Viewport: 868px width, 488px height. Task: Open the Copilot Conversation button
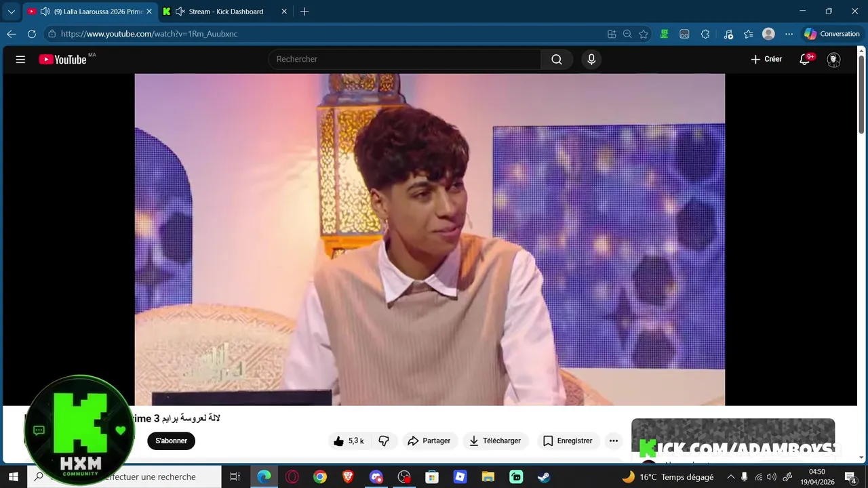pyautogui.click(x=832, y=34)
